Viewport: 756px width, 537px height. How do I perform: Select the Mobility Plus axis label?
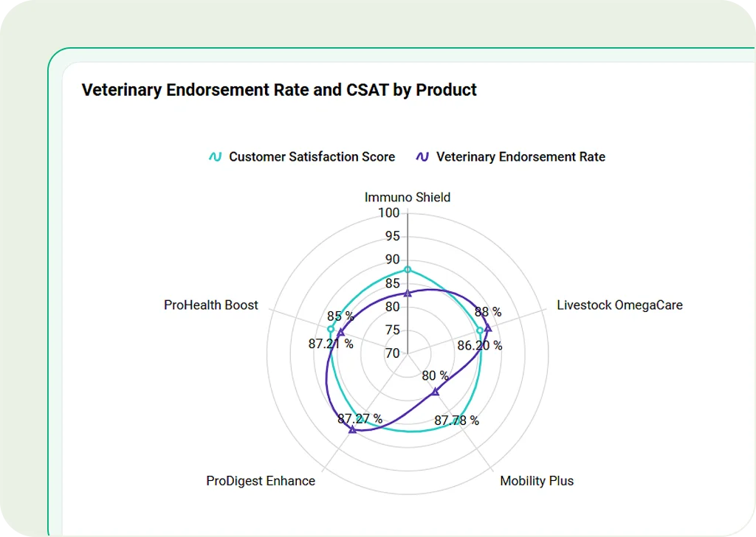pyautogui.click(x=537, y=481)
